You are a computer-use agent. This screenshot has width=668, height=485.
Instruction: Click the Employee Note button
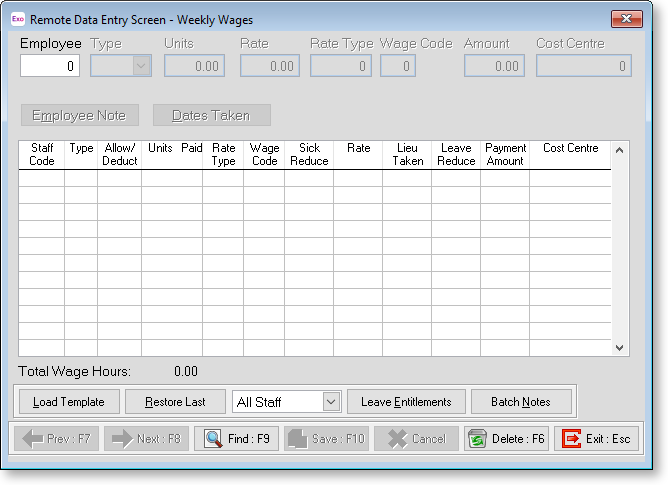pos(79,115)
